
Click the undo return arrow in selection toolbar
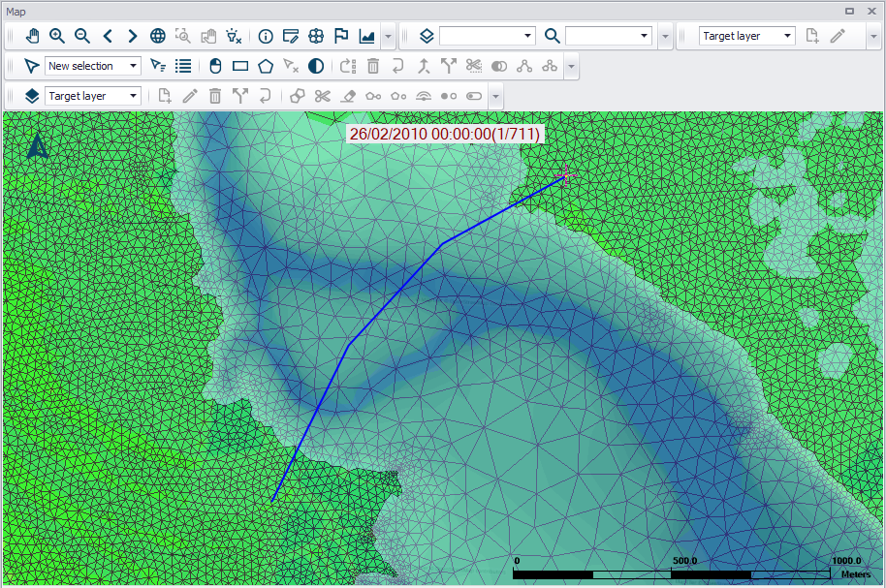[x=397, y=66]
